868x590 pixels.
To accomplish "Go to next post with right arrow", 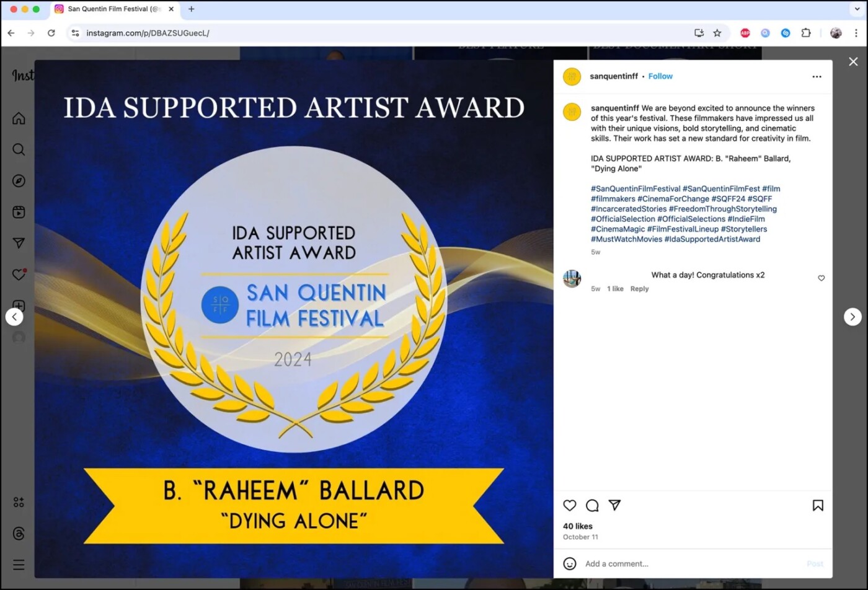I will click(x=852, y=317).
